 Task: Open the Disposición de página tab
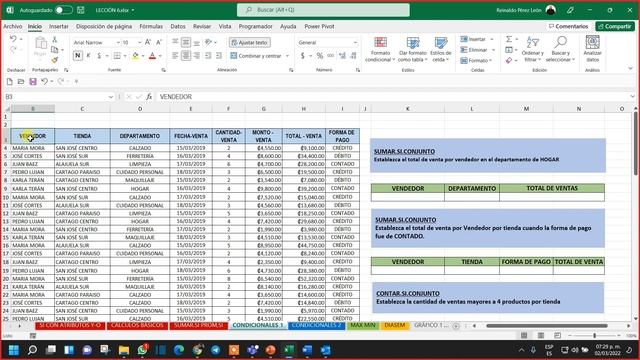point(104,26)
